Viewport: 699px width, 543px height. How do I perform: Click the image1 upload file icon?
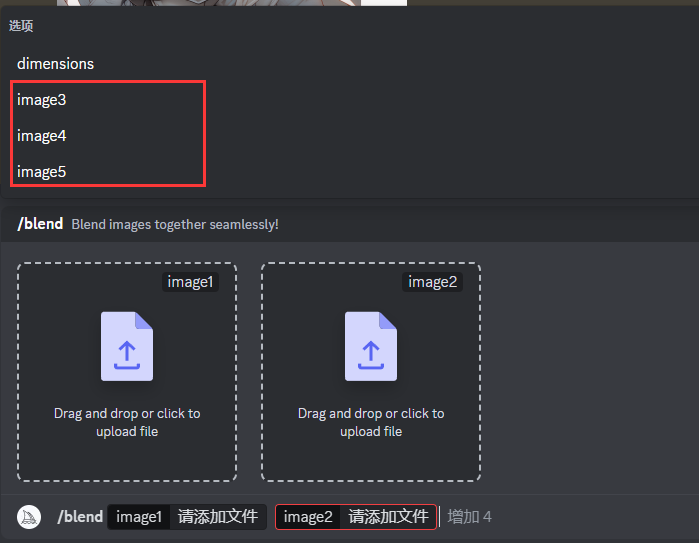point(127,346)
